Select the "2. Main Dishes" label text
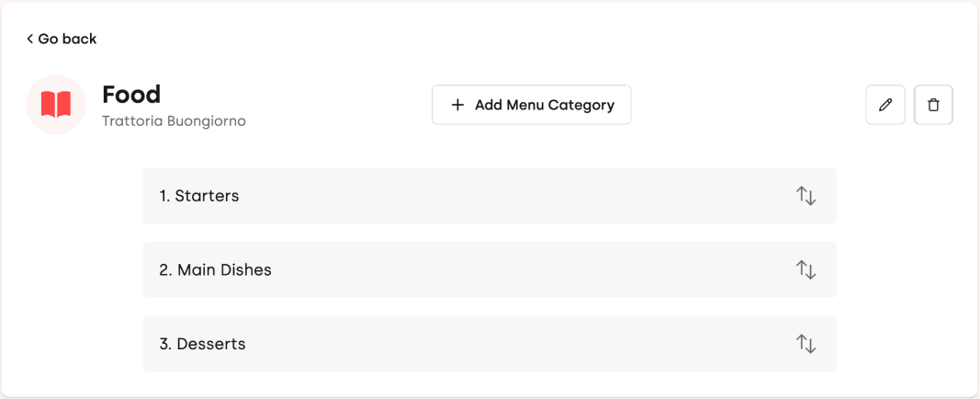 215,269
